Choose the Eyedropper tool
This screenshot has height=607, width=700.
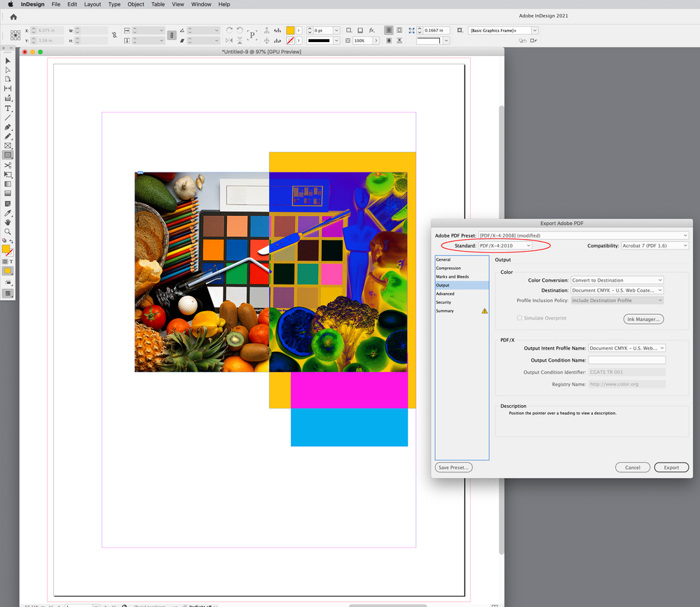(x=8, y=212)
